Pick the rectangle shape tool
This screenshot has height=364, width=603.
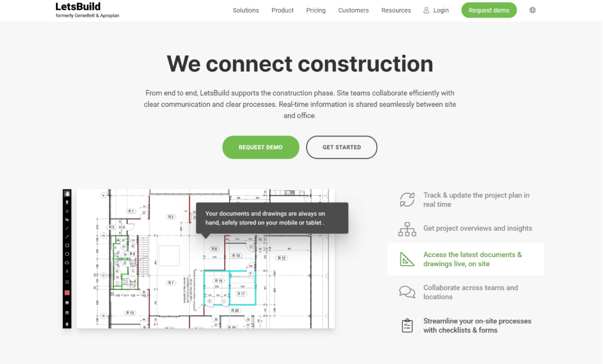tap(67, 245)
